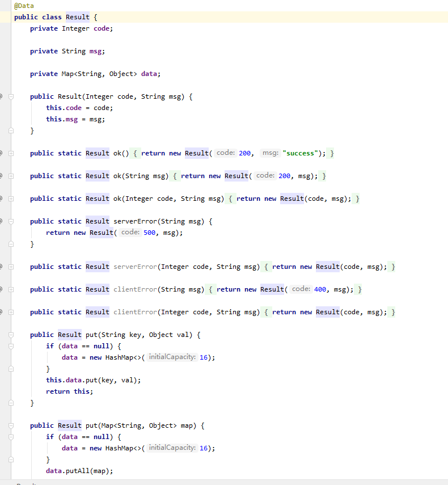Place cursor on this.data.put(key, val) line
This screenshot has width=448, height=485.
click(x=94, y=380)
